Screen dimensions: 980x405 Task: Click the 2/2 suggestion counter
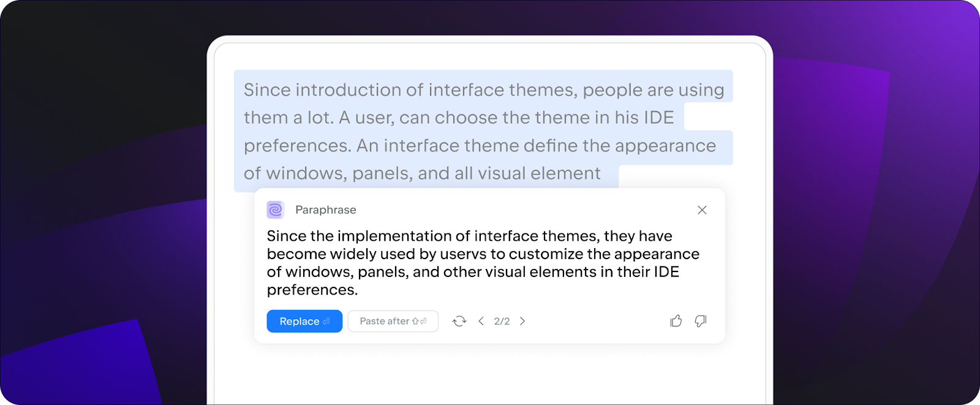coord(502,321)
